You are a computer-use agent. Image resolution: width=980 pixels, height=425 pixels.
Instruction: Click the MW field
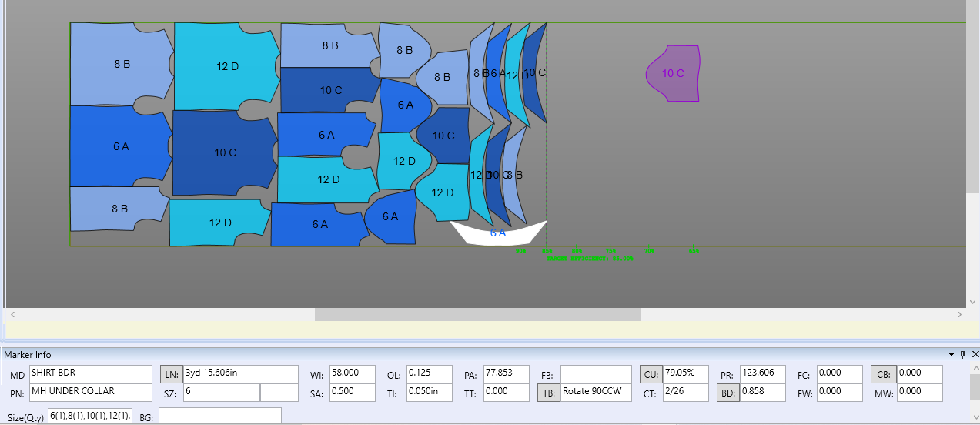[919, 392]
